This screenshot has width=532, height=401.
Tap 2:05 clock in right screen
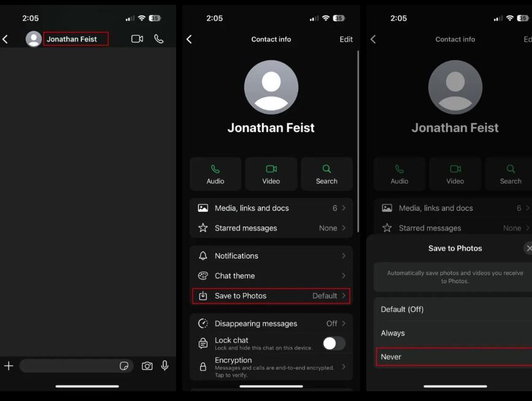[398, 18]
